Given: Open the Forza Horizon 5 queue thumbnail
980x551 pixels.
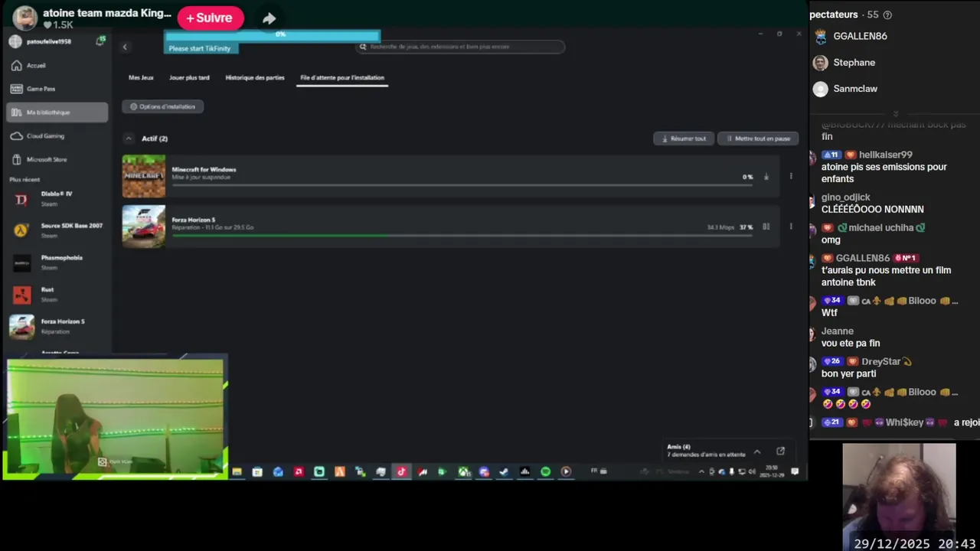Looking at the screenshot, I should pyautogui.click(x=144, y=227).
